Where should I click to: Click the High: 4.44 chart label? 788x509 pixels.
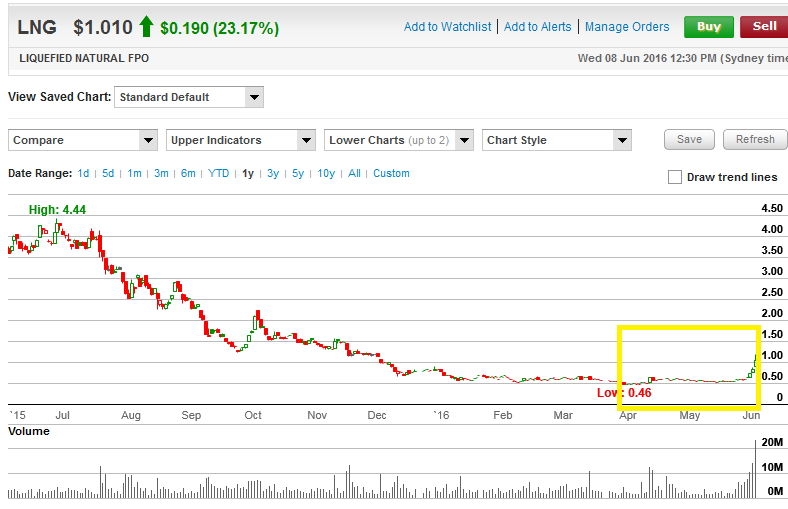tap(57, 210)
